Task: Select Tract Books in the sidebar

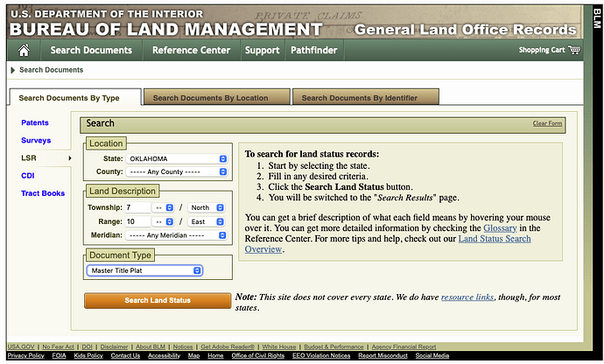Action: [x=43, y=193]
